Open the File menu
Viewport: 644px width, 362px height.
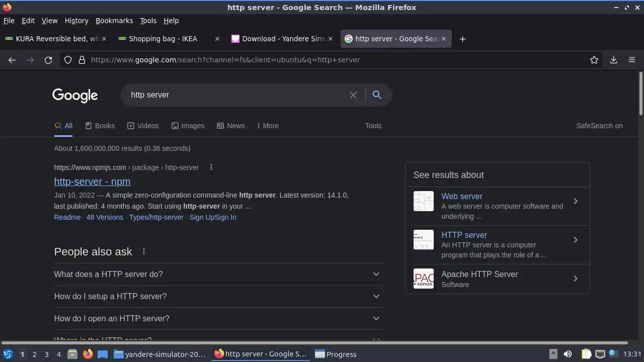pos(9,21)
